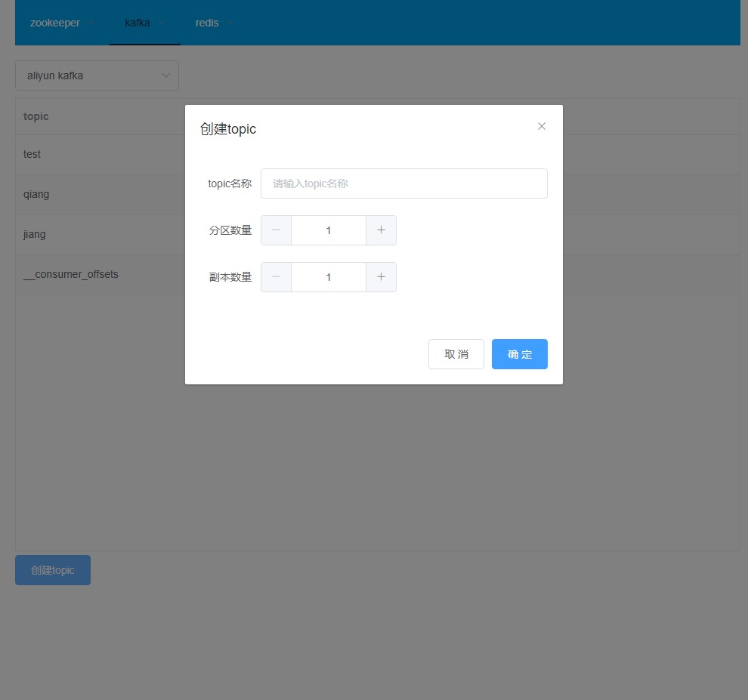The height and width of the screenshot is (700, 748).
Task: Select the kafka menu tab
Action: (x=145, y=23)
